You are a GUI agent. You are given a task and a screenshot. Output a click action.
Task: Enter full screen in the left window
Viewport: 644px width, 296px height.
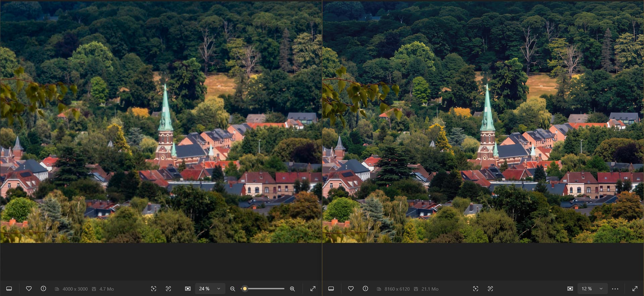313,289
